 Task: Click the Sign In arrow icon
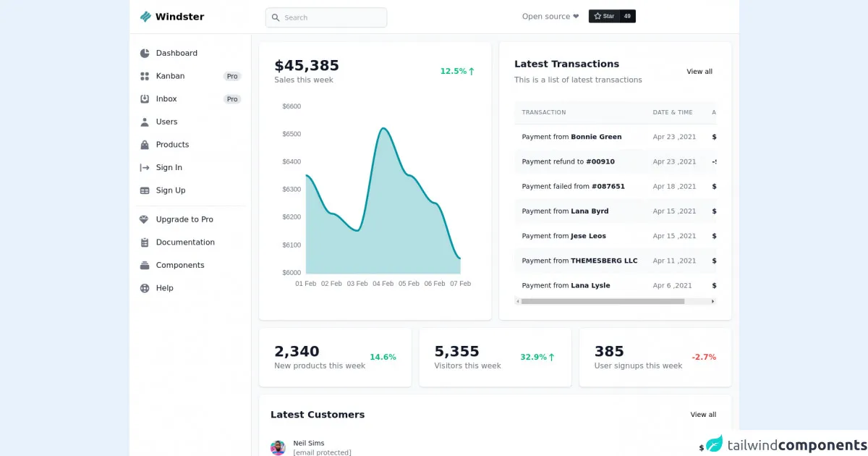click(x=145, y=168)
